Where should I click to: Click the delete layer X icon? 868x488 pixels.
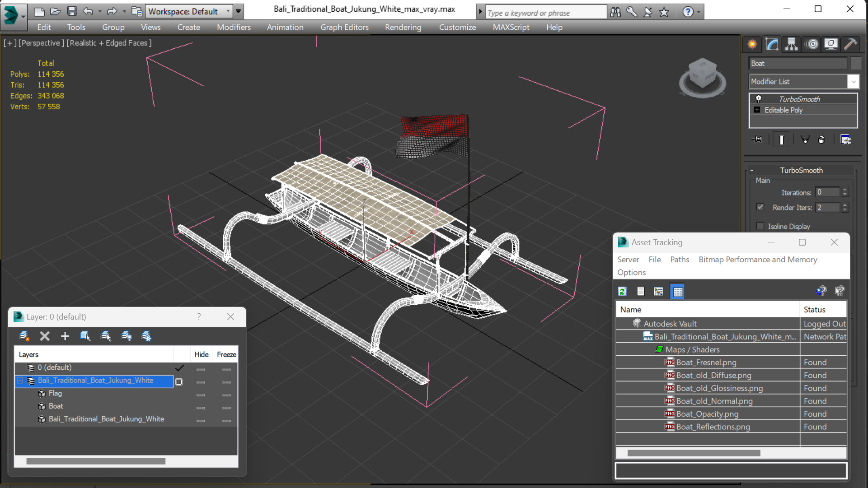44,336
